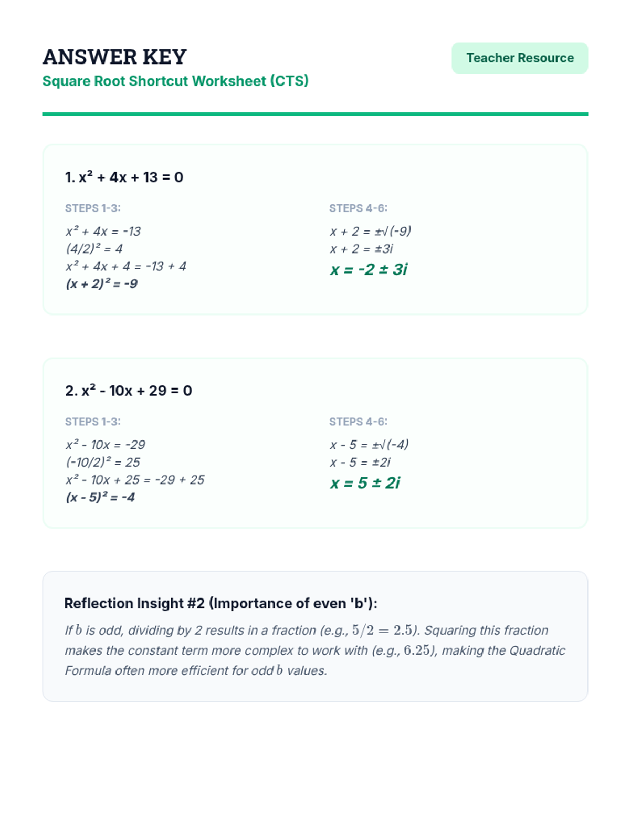Click the line (-10/2)² = 25

(x=103, y=463)
